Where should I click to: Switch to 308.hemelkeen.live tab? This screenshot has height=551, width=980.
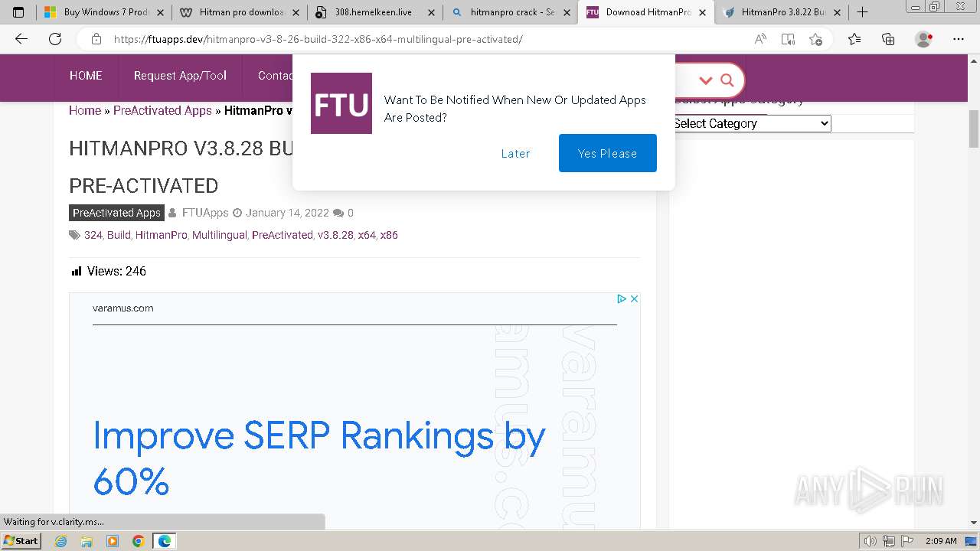(374, 12)
